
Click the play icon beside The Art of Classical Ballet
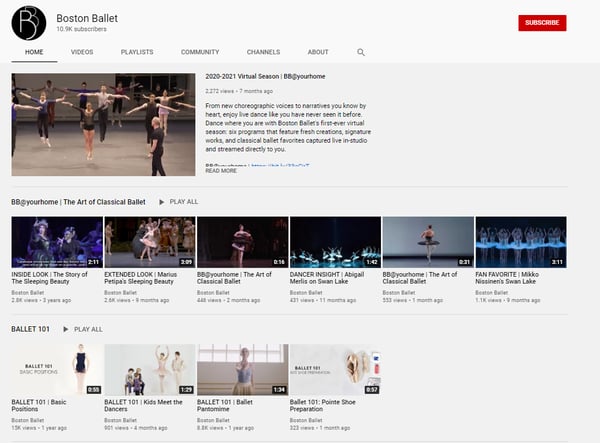[x=161, y=202]
